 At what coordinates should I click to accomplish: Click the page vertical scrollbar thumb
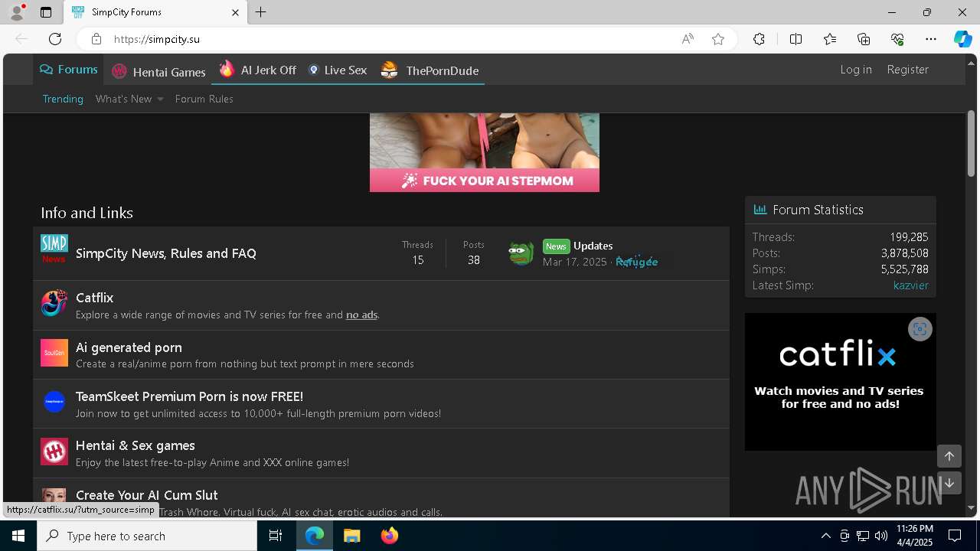[x=971, y=144]
